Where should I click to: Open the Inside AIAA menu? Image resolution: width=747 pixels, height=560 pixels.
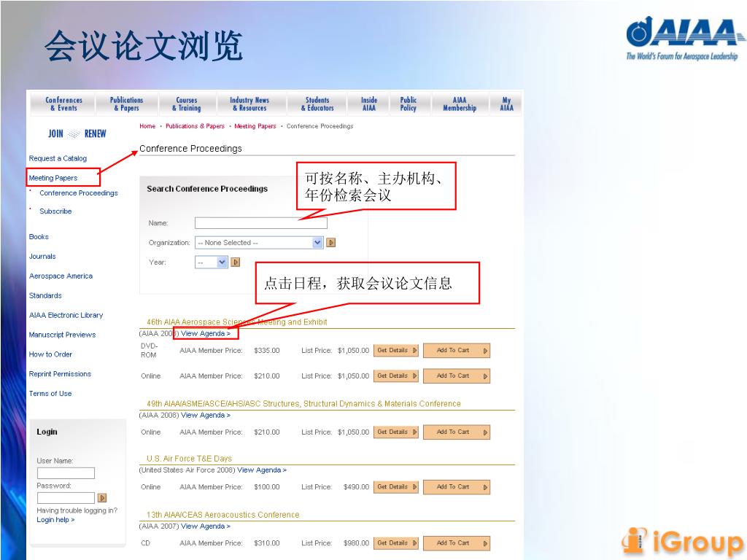tap(369, 104)
